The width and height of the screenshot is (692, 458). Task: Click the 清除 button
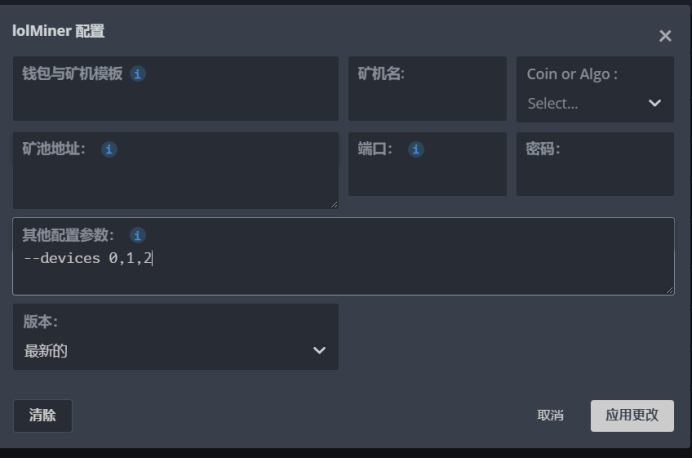(x=42, y=415)
